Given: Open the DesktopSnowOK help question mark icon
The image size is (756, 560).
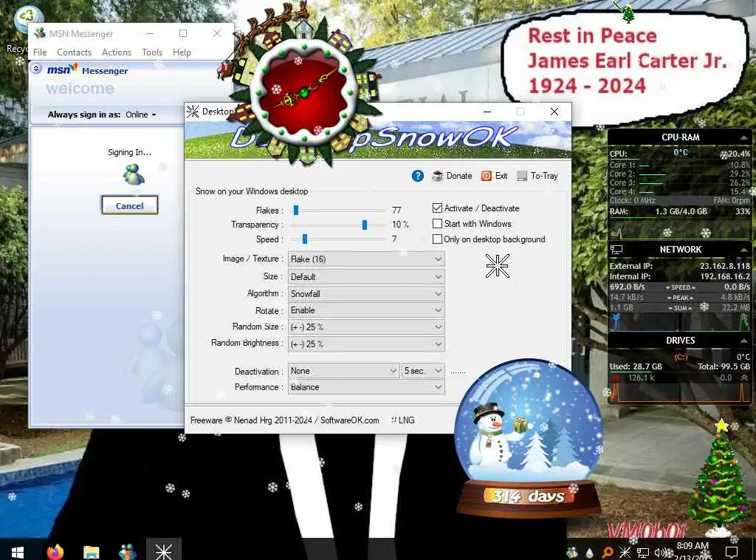Looking at the screenshot, I should (418, 176).
